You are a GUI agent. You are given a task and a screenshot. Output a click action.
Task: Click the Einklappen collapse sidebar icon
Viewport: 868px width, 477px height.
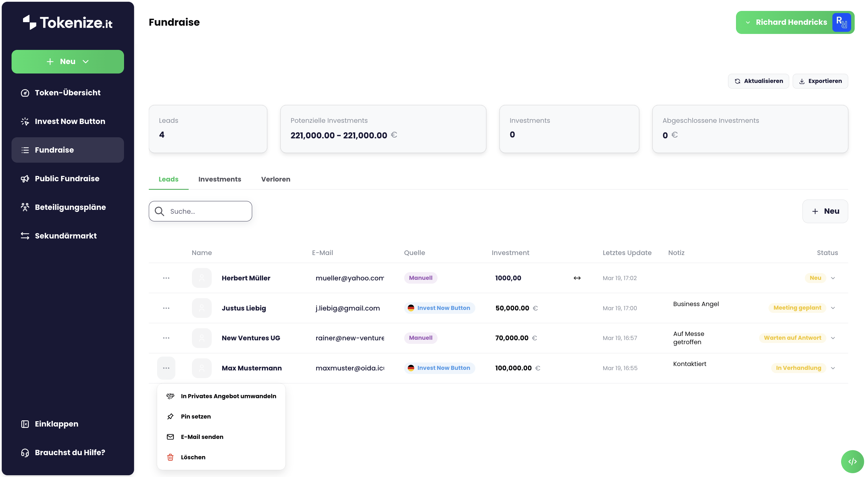point(25,424)
